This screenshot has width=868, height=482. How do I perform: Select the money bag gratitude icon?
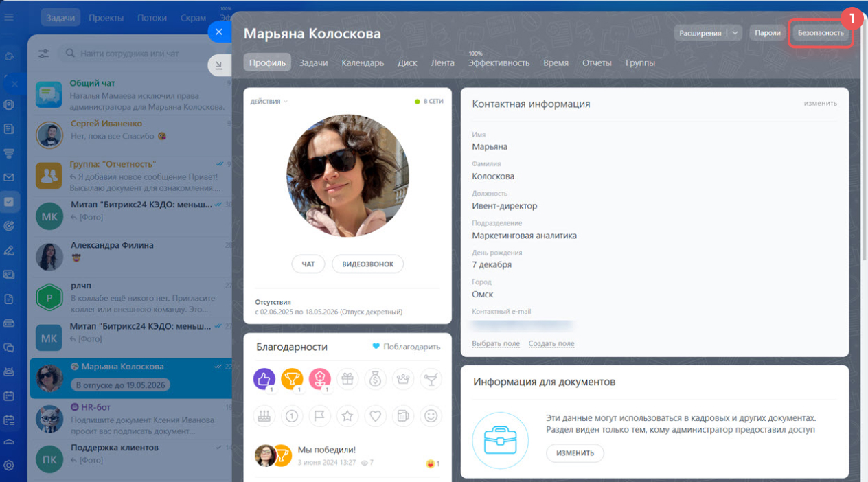(x=375, y=378)
